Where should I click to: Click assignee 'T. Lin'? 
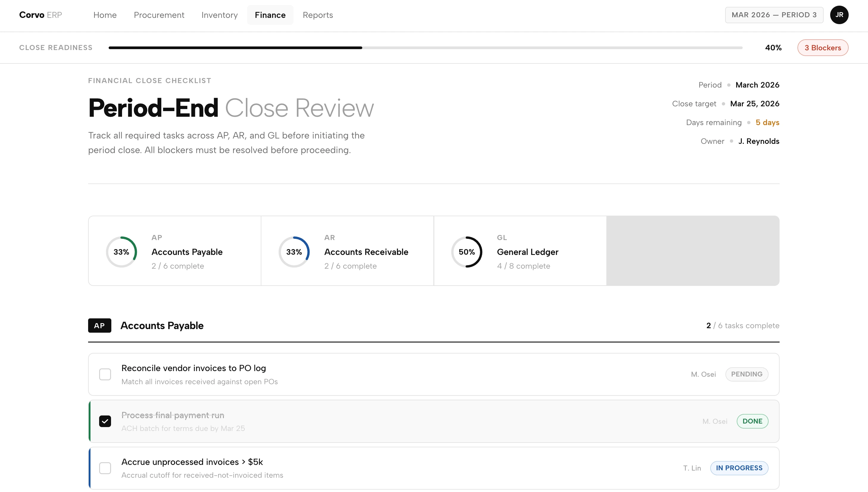pyautogui.click(x=692, y=468)
